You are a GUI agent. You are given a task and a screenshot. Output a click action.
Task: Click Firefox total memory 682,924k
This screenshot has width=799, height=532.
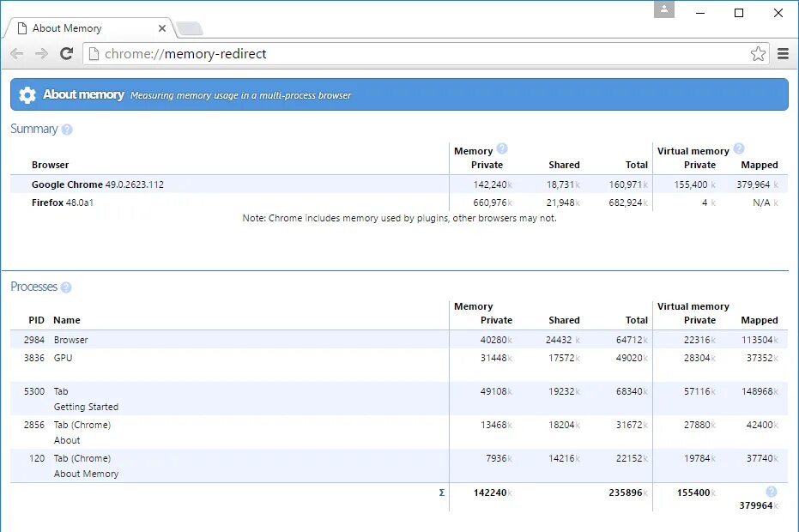(x=628, y=203)
